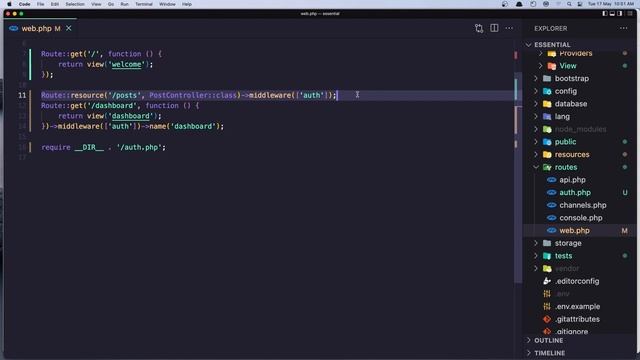640x360 pixels.
Task: Open customize layout icon in title bar
Action: (x=630, y=13)
